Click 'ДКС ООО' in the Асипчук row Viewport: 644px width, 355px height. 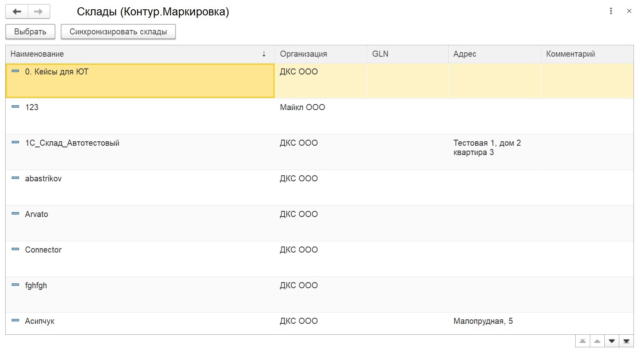click(x=299, y=321)
